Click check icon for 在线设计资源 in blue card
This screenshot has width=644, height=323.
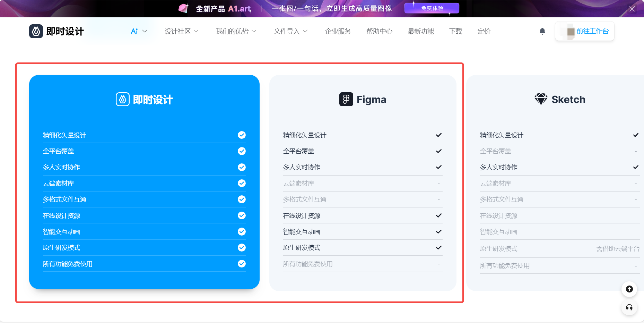(242, 215)
